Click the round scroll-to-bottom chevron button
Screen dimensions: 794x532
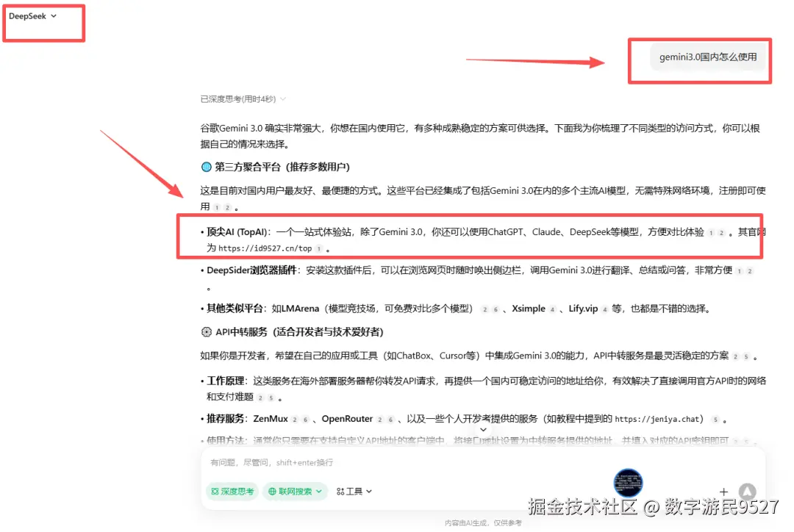(x=484, y=430)
